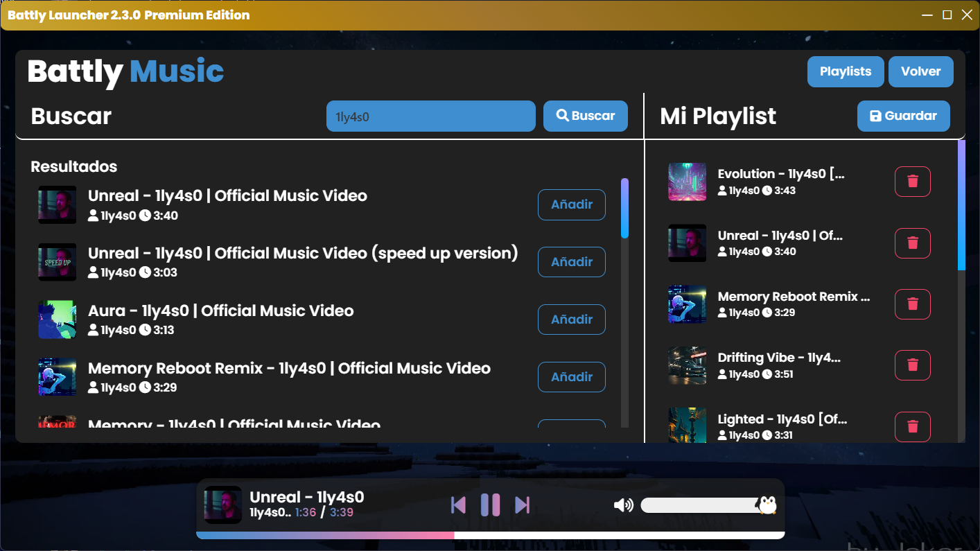Remove Unreal - 1ly4s0 from Mi Playlist
Viewport: 980px width, 551px height.
(x=913, y=243)
